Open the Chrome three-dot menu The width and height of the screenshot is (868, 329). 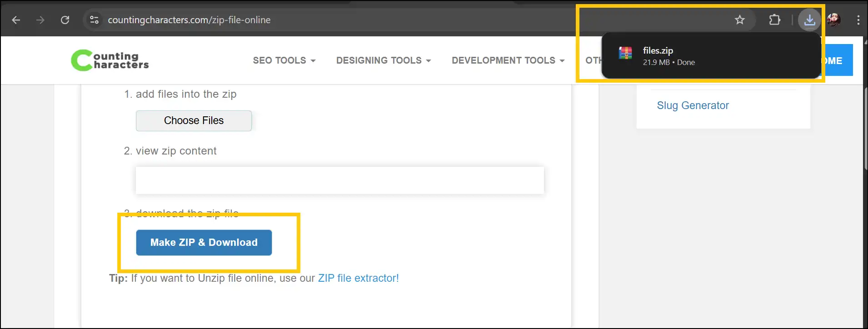coord(858,20)
